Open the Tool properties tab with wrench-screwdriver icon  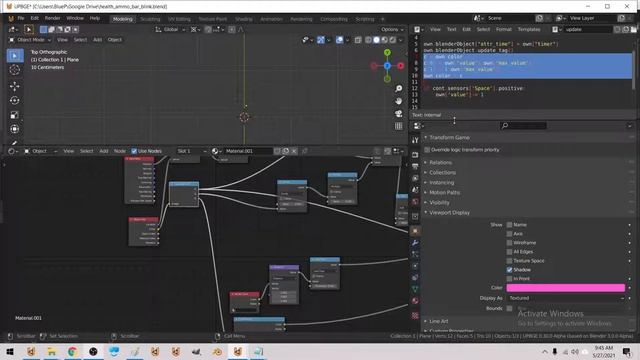[x=415, y=140]
